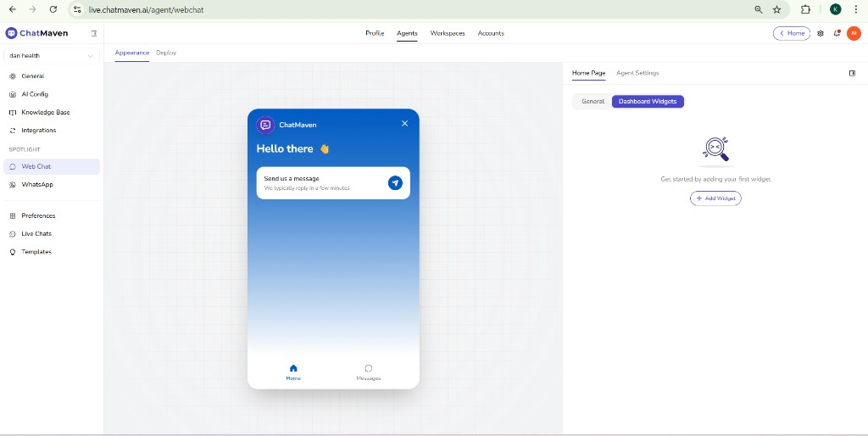Viewport: 868px width, 436px height.
Task: Switch to the Accounts top tab
Action: click(x=491, y=33)
